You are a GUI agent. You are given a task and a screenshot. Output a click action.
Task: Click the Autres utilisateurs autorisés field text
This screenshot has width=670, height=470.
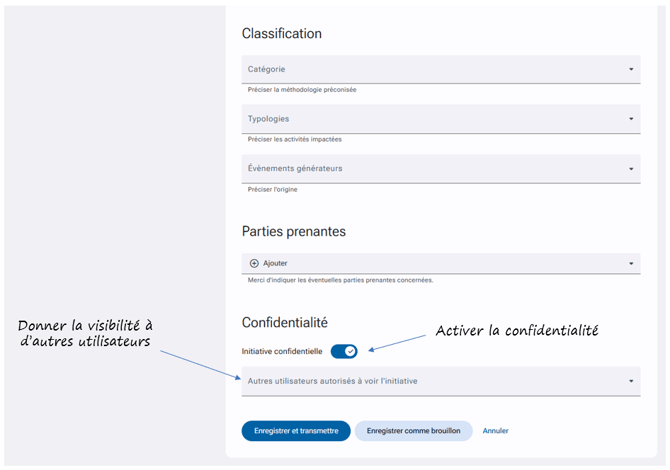332,381
